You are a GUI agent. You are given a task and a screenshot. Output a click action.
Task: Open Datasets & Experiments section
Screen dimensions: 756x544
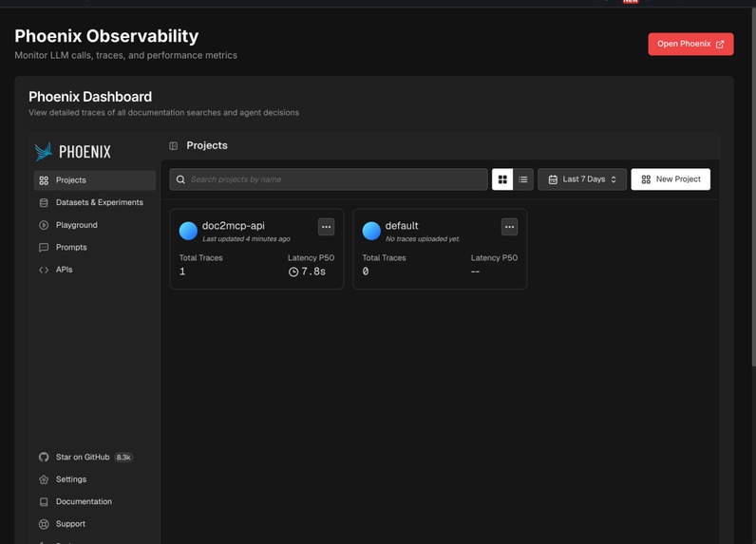point(95,202)
